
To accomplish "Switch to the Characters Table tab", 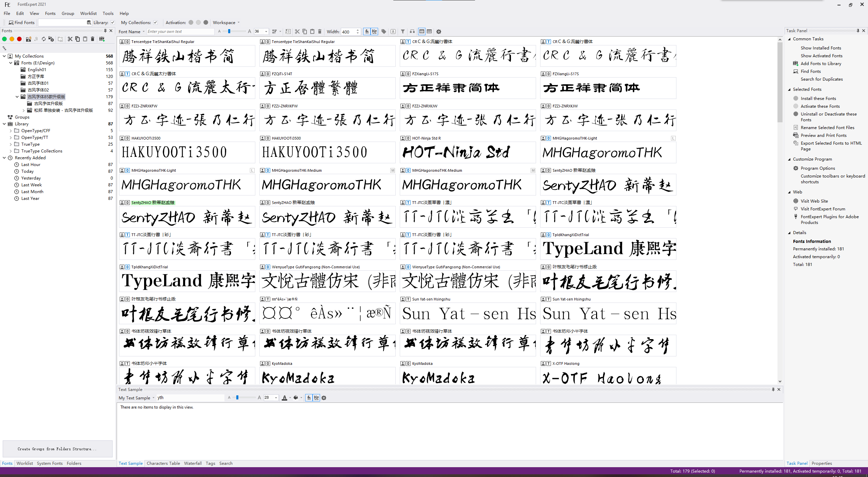I will coord(163,463).
